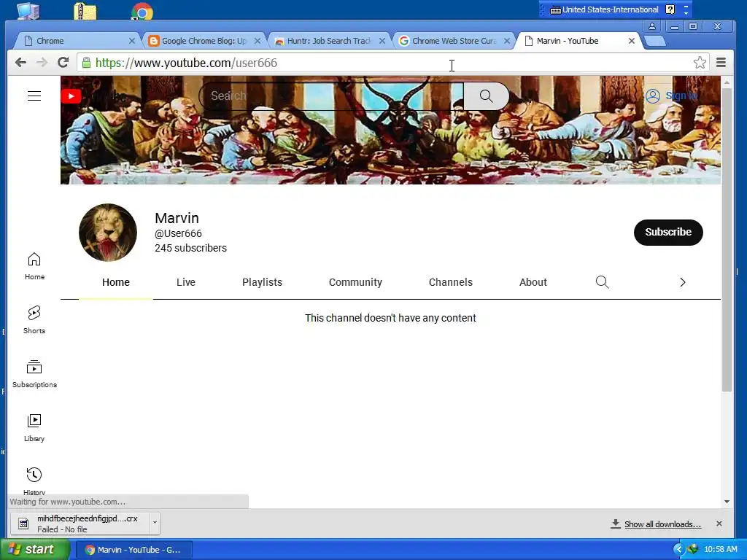The width and height of the screenshot is (747, 560).
Task: Click the YouTube search input field
Action: pos(331,96)
